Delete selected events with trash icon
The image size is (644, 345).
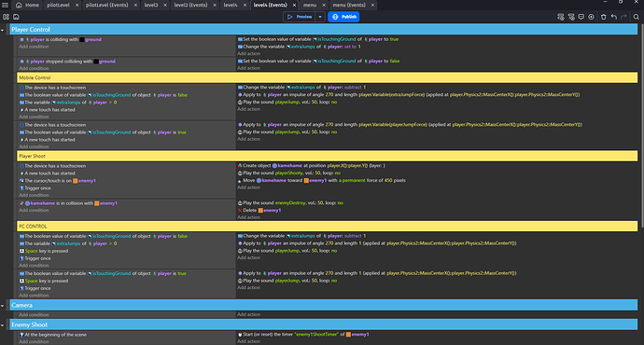coord(603,17)
